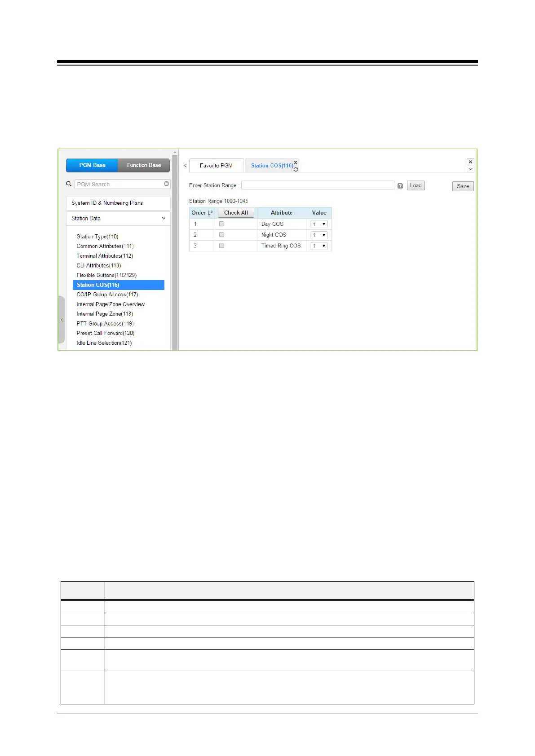535x756 pixels.
Task: Open the Favorite PGM tab
Action: point(216,166)
